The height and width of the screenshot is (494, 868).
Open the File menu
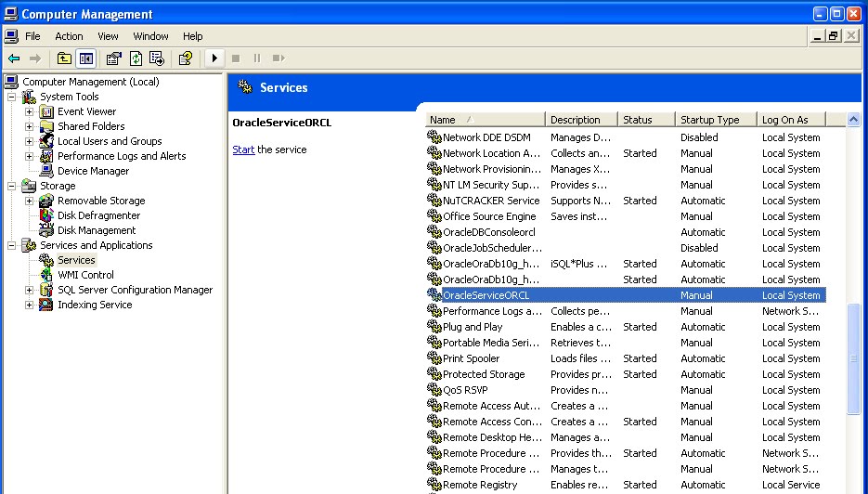(x=32, y=36)
